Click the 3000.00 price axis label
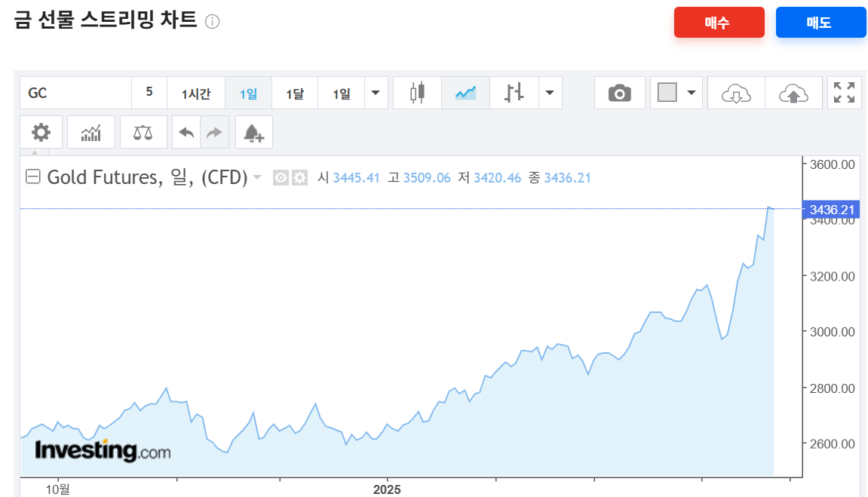 (x=832, y=332)
